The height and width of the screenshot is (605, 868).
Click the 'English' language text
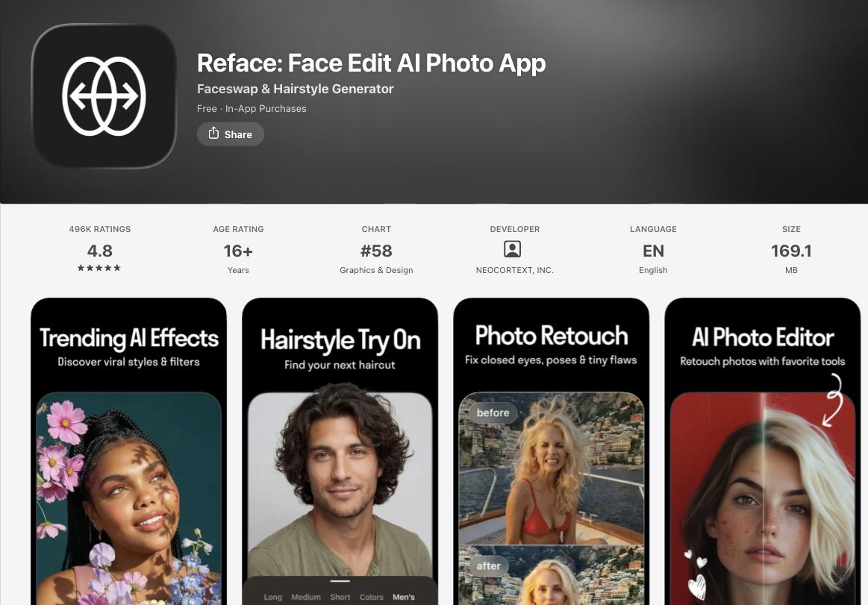653,270
